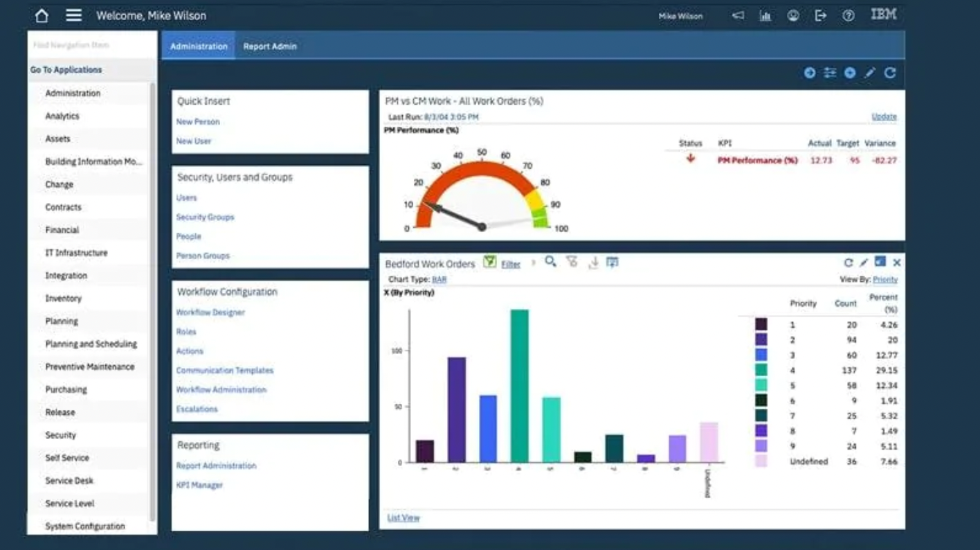Viewport: 980px width, 550px height.
Task: Open the reports bar chart icon
Action: tap(765, 16)
